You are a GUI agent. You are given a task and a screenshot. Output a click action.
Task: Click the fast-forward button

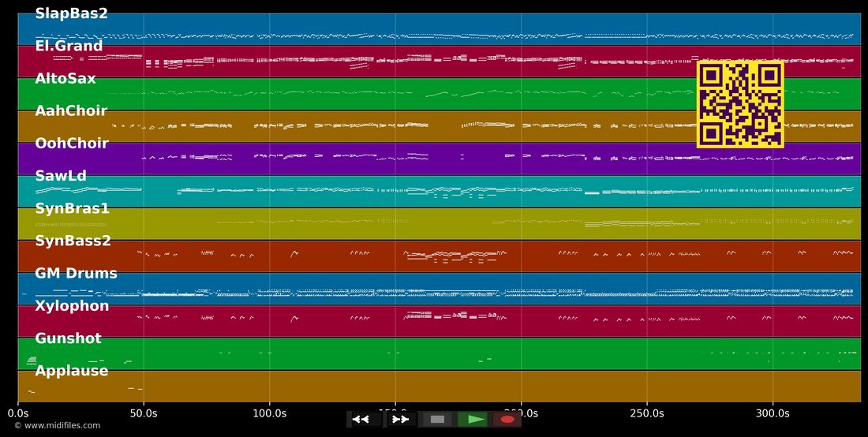pos(400,420)
